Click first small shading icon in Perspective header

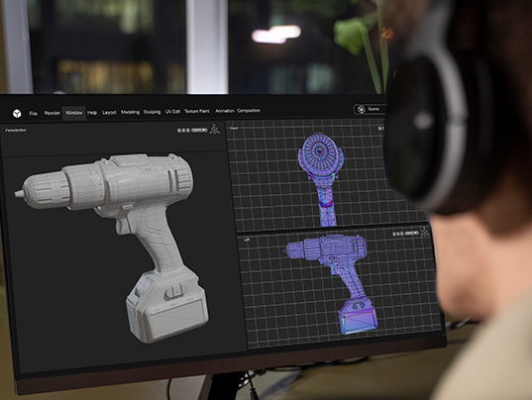pyautogui.click(x=179, y=131)
